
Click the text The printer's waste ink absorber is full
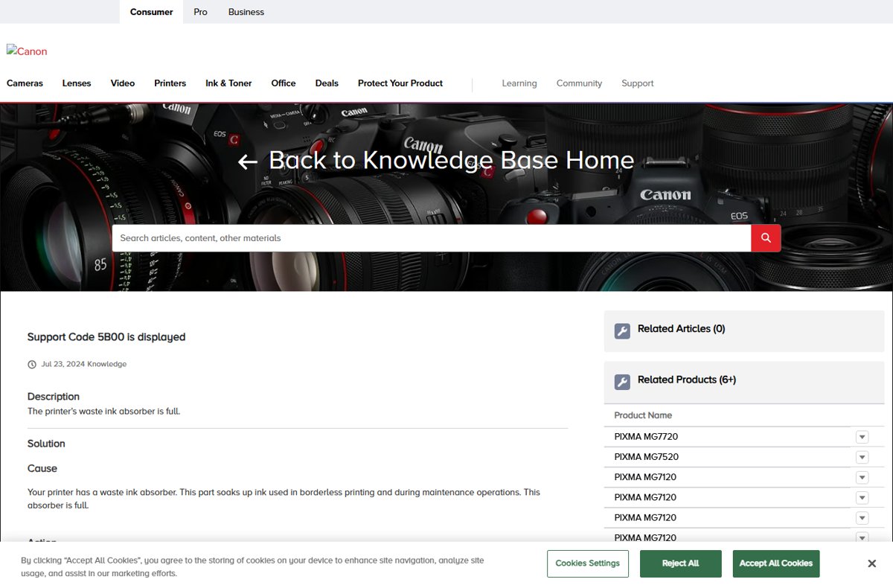(x=104, y=411)
